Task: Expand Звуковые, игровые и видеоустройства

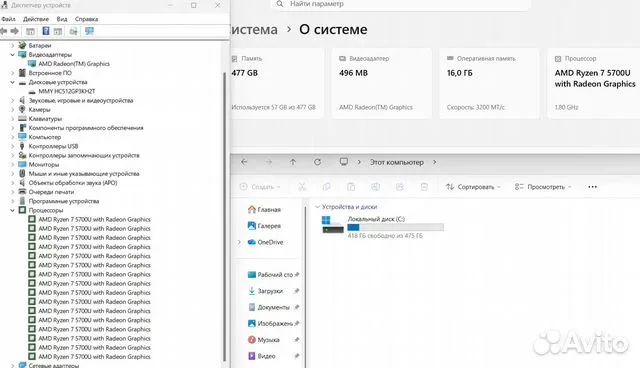Action: [x=13, y=100]
